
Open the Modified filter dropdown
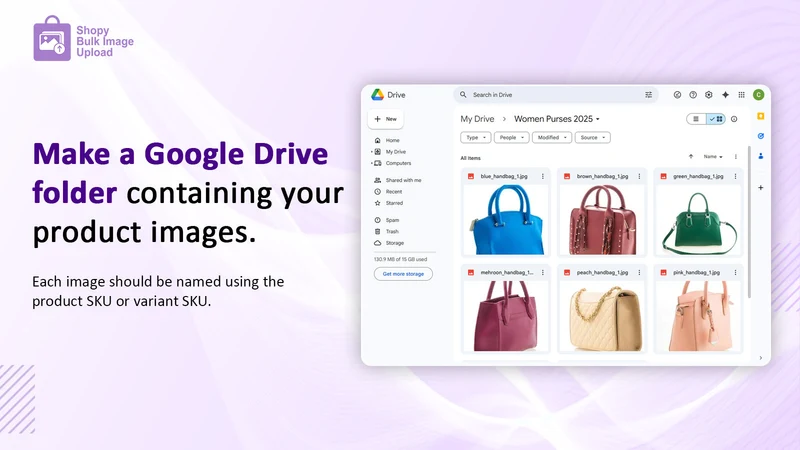click(x=552, y=138)
